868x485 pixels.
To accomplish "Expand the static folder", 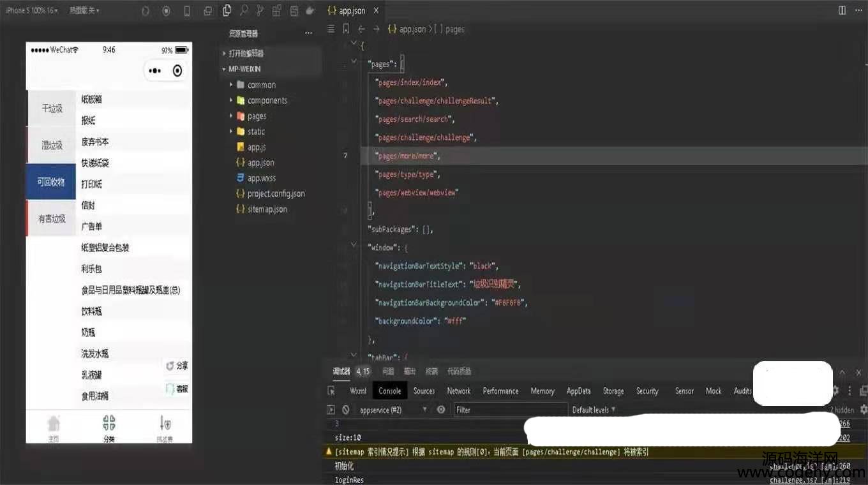I will coord(231,131).
